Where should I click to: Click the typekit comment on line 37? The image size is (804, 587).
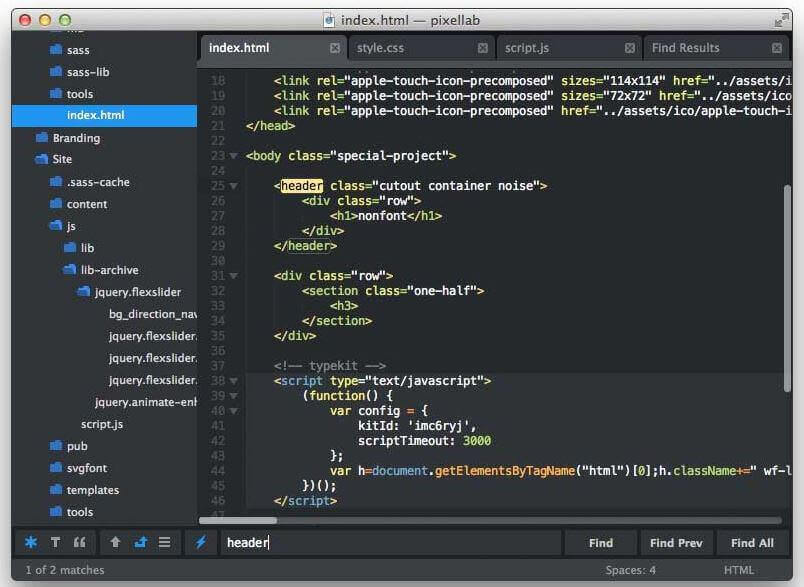point(330,366)
